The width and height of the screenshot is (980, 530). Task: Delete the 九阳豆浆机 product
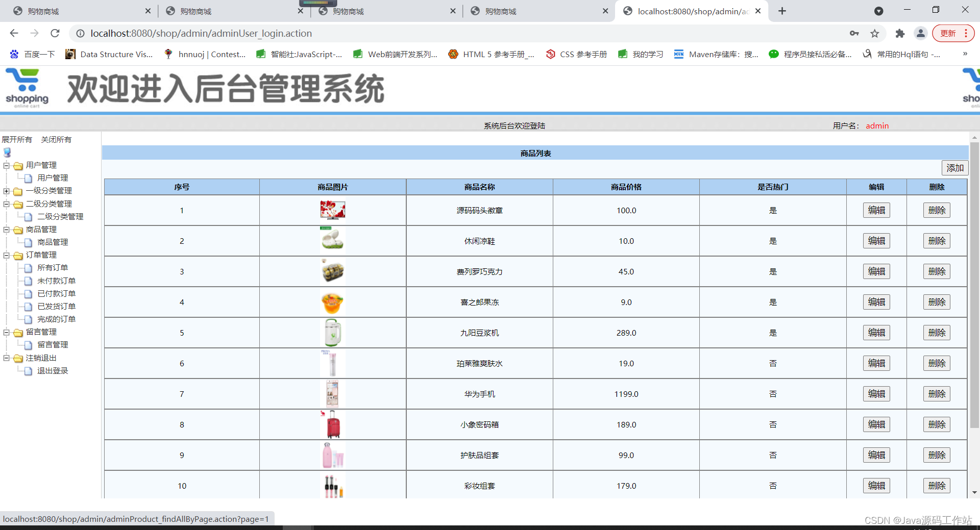click(937, 333)
